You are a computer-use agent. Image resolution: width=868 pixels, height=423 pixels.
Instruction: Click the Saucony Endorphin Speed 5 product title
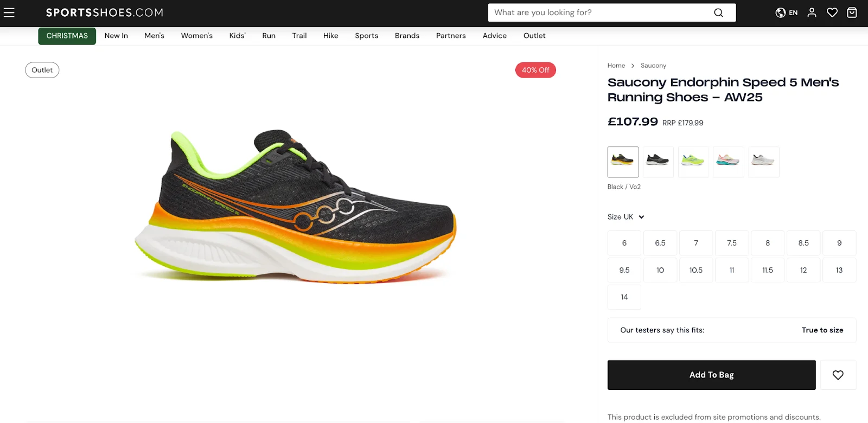tap(723, 90)
